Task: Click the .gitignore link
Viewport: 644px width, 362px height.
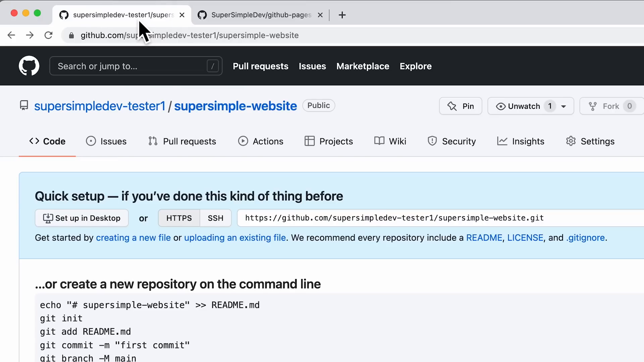Action: [x=585, y=238]
